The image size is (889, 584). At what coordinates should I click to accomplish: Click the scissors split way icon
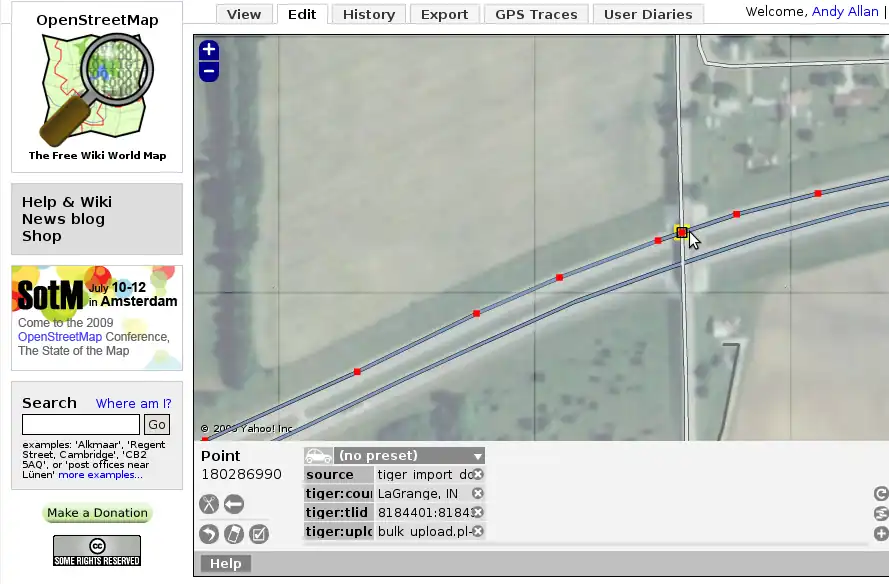pos(209,504)
